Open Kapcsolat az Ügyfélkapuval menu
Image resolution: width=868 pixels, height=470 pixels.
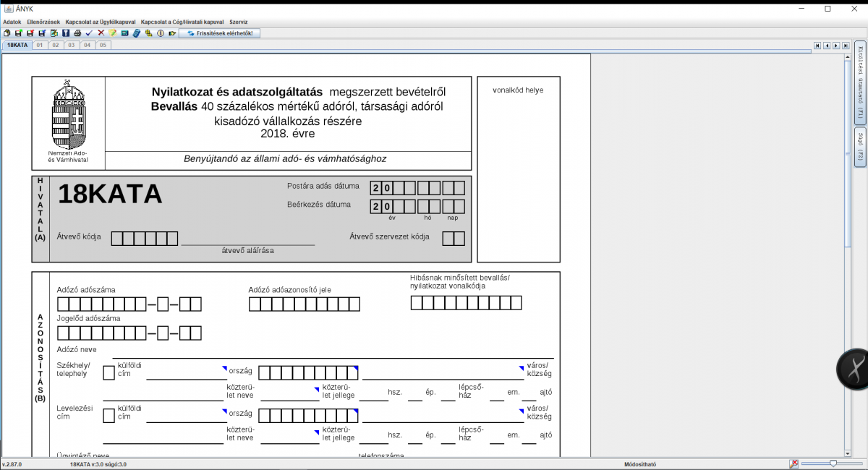(101, 22)
